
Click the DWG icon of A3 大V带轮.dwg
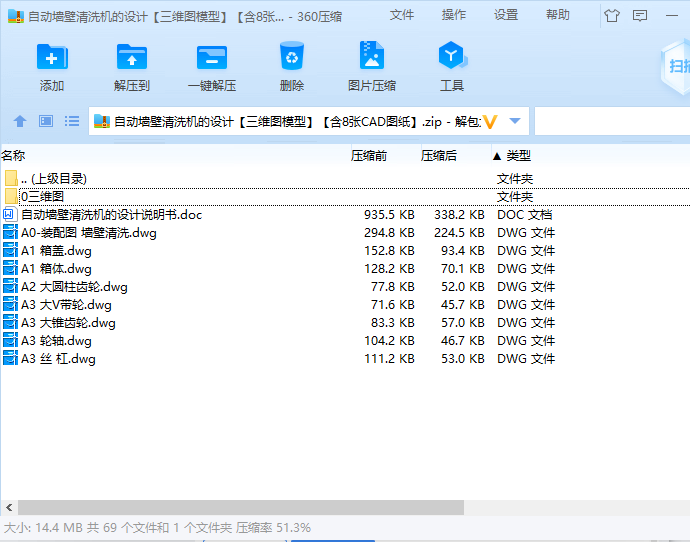(10, 304)
